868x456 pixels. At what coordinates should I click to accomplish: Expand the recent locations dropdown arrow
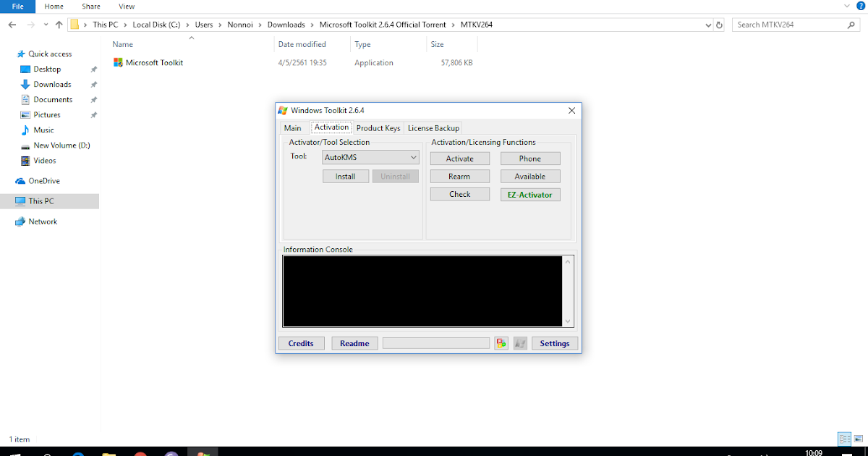46,25
